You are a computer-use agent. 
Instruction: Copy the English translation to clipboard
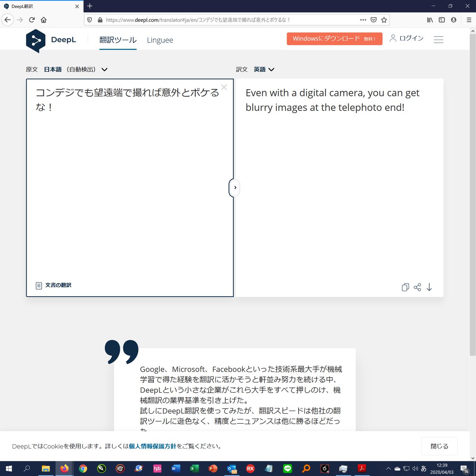[x=405, y=287]
